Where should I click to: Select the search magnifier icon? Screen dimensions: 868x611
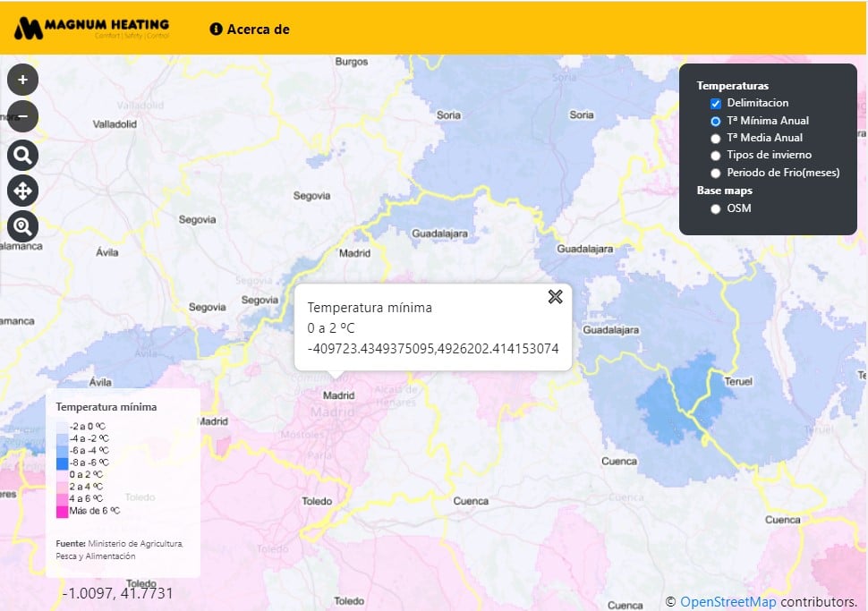point(21,154)
